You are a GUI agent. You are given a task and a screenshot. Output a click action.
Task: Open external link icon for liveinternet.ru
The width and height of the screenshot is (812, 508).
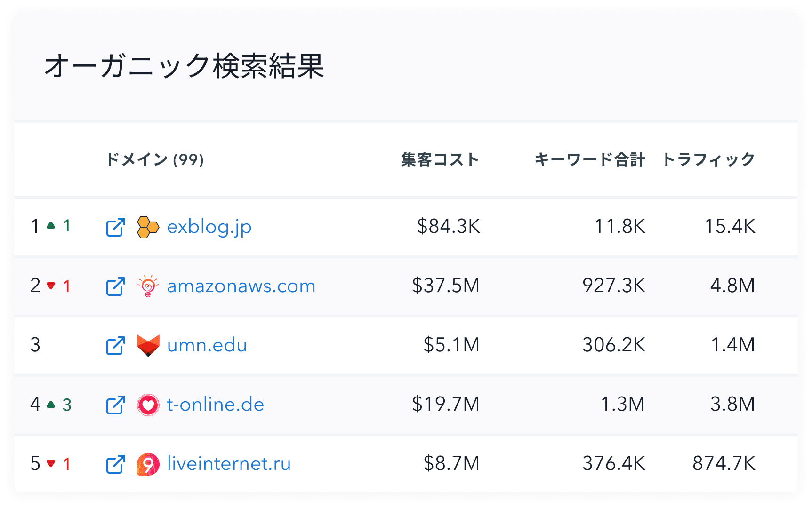[115, 464]
